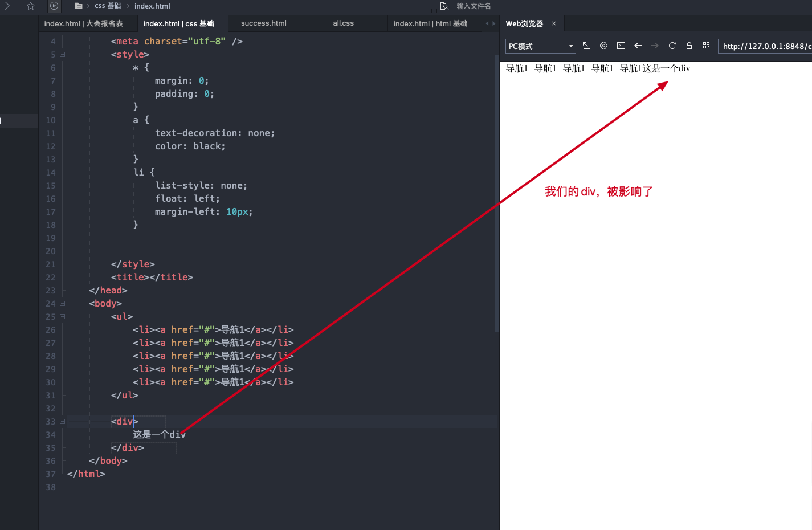Open the PC模式 device dropdown
The height and width of the screenshot is (530, 812).
pos(541,46)
